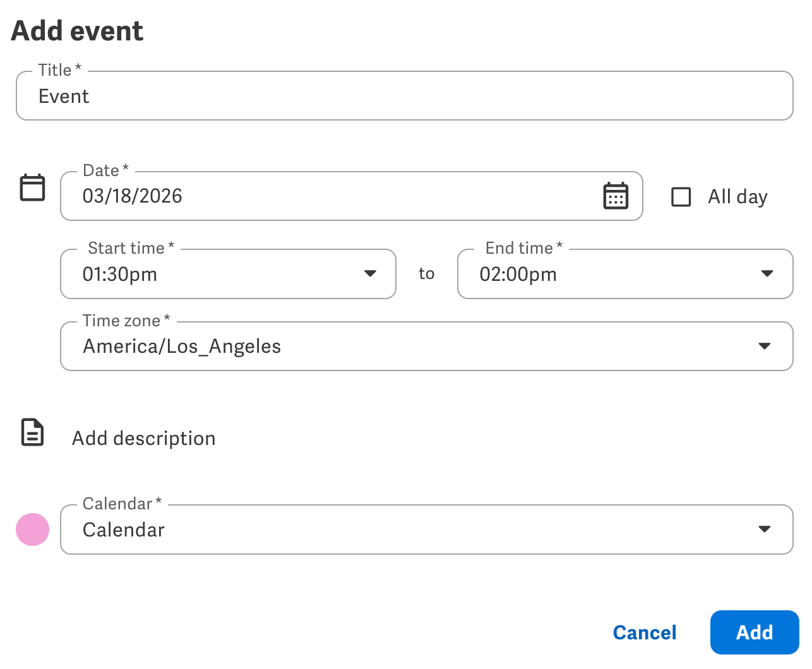
Task: Click the Date input showing 03/18/2026
Action: click(352, 196)
